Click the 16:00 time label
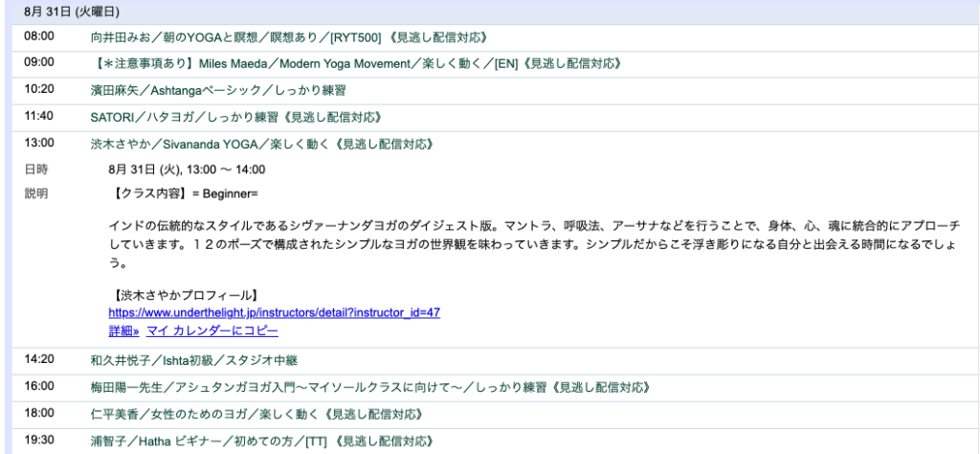This screenshot has height=454, width=980. (x=38, y=386)
